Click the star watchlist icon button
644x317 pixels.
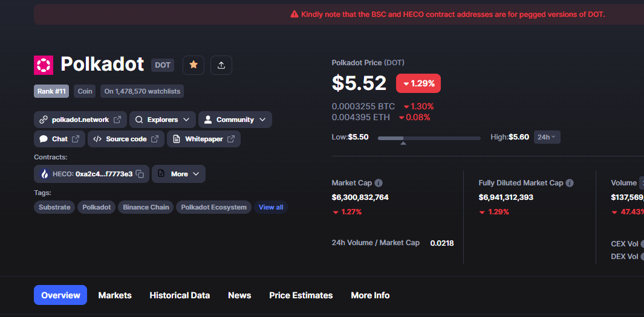(x=194, y=65)
